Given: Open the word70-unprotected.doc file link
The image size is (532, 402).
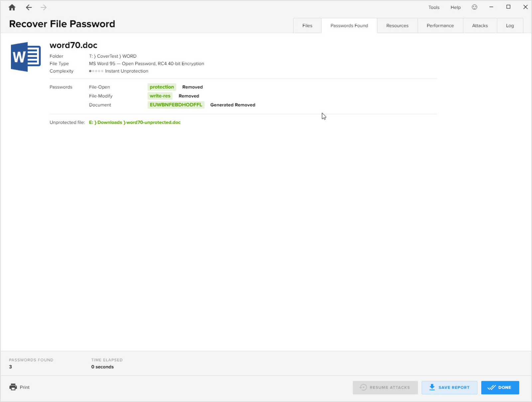Looking at the screenshot, I should tap(153, 122).
